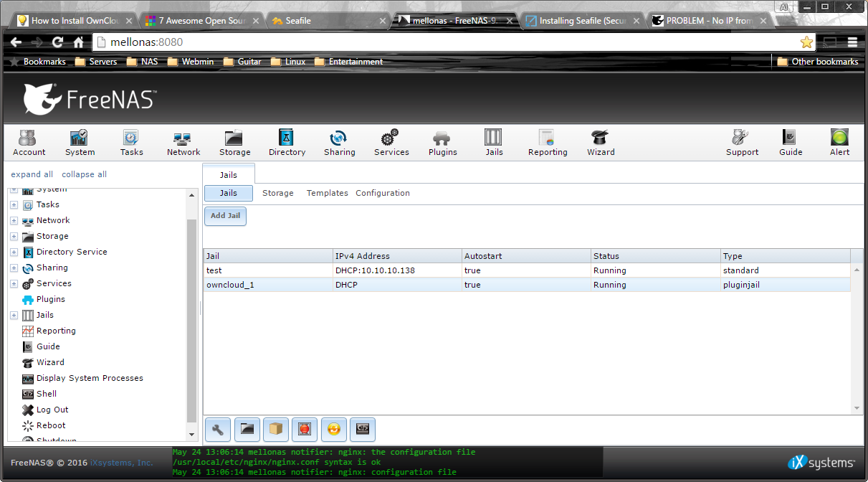868x482 pixels.
Task: Switch to the Configuration sub-tab
Action: click(383, 193)
